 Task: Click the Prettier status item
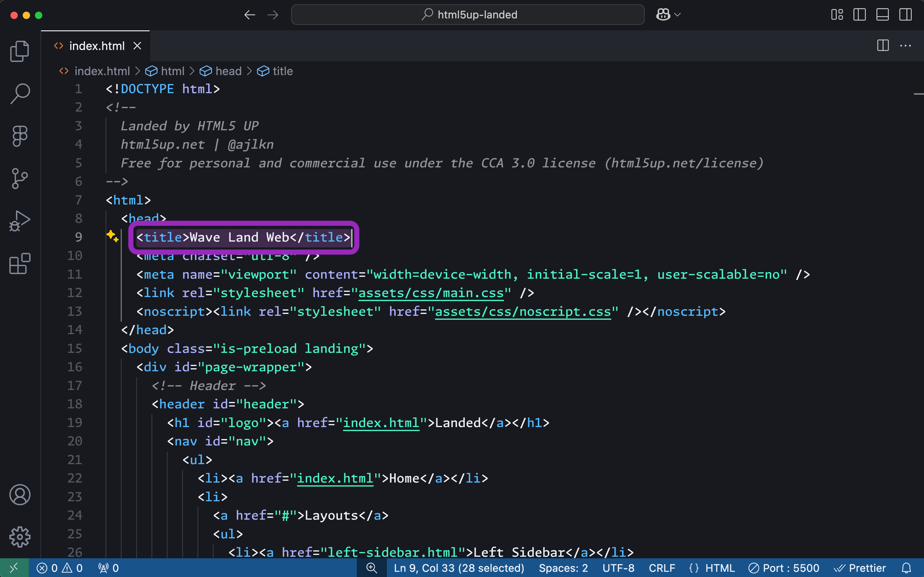[860, 568]
